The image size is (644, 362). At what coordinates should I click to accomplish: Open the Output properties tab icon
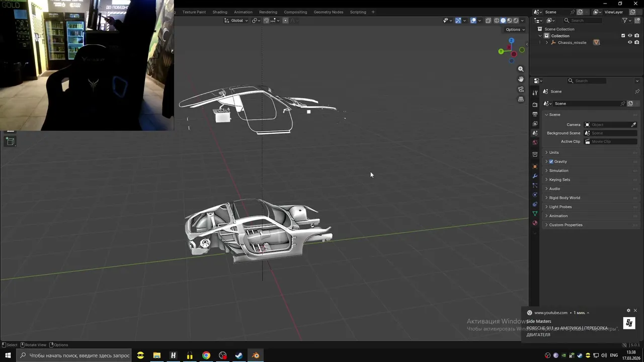click(535, 114)
